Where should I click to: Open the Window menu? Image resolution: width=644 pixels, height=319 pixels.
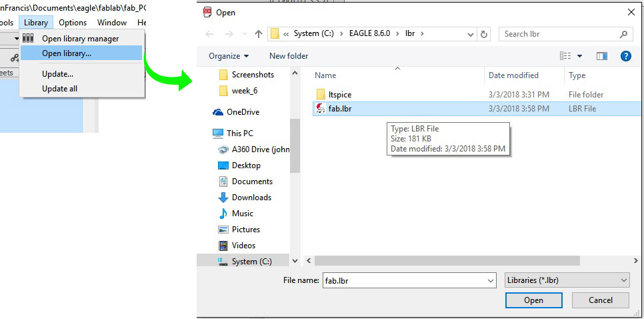pyautogui.click(x=112, y=23)
